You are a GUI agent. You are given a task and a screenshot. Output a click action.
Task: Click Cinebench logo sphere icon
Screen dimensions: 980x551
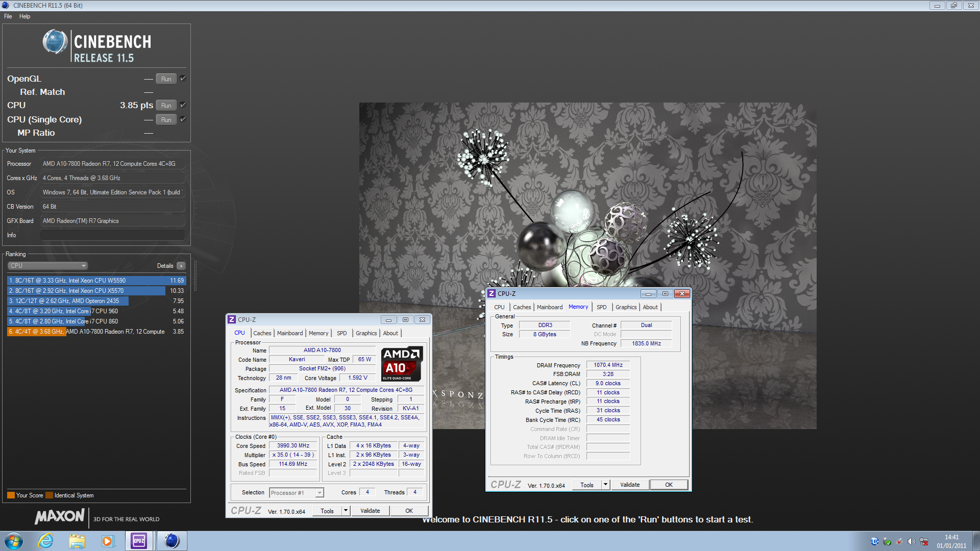coord(55,42)
